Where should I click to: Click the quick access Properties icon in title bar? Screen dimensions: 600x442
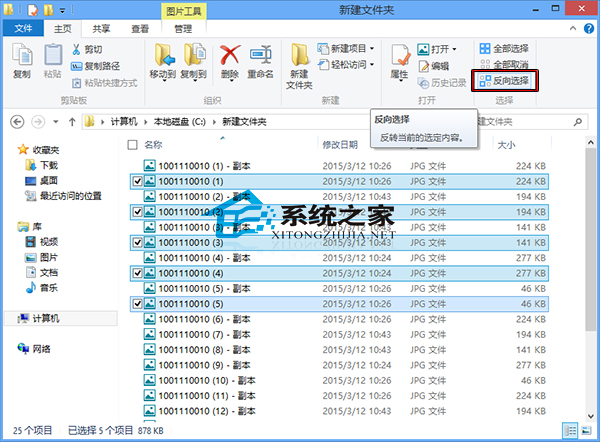pos(33,10)
